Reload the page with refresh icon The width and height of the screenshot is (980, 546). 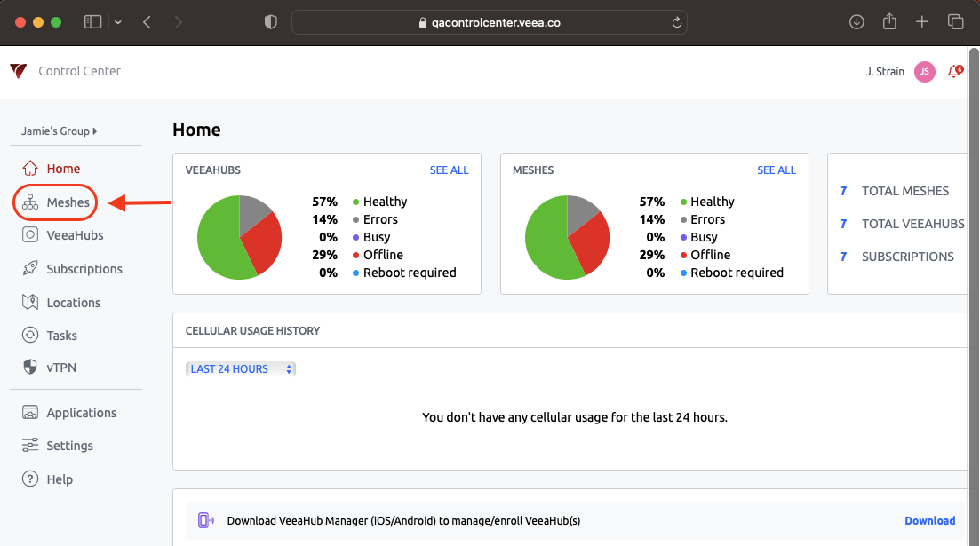point(676,22)
